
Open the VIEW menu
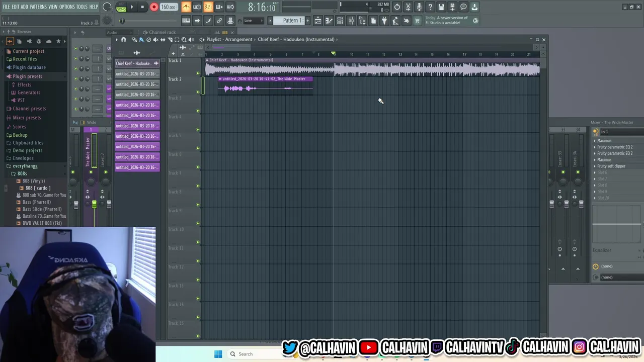[53, 7]
